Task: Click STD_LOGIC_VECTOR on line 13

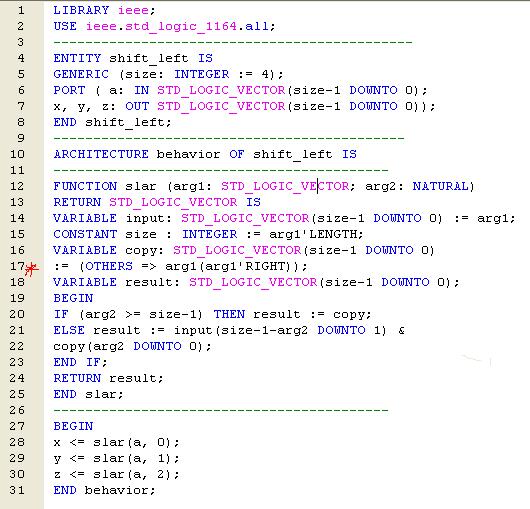Action: (x=173, y=202)
